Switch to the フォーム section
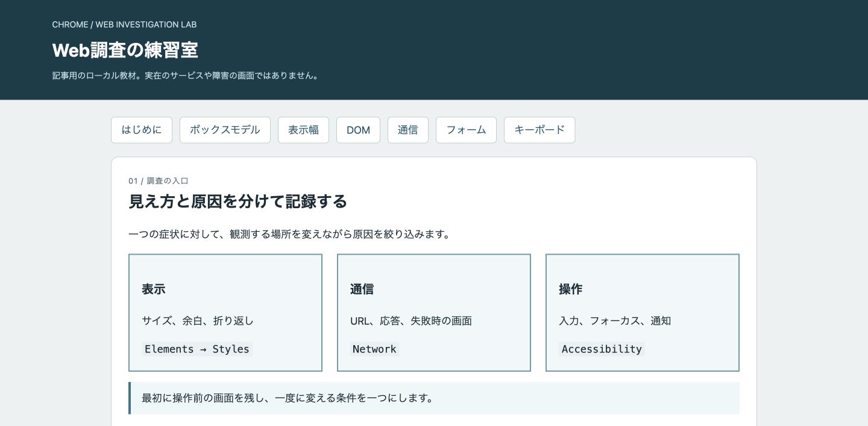 click(x=466, y=130)
